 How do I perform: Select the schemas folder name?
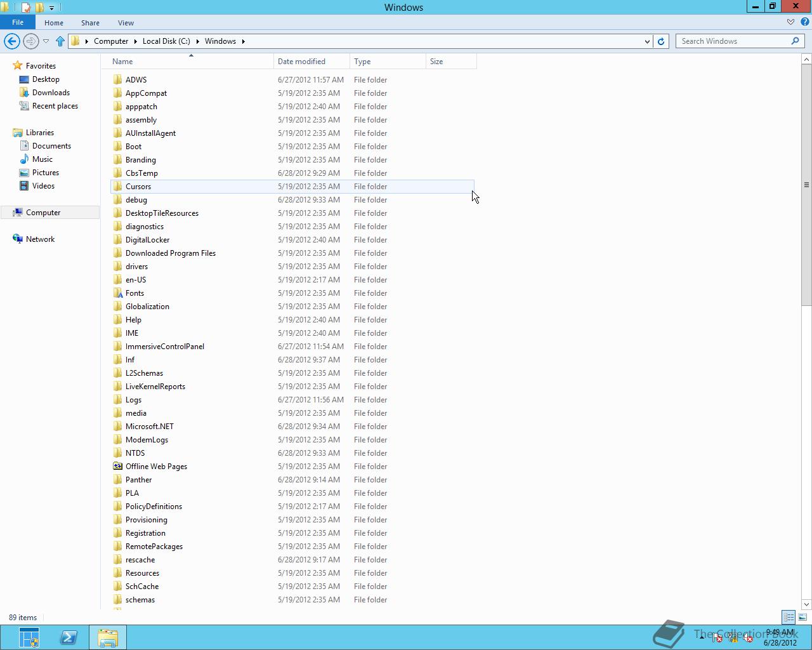[x=140, y=600]
